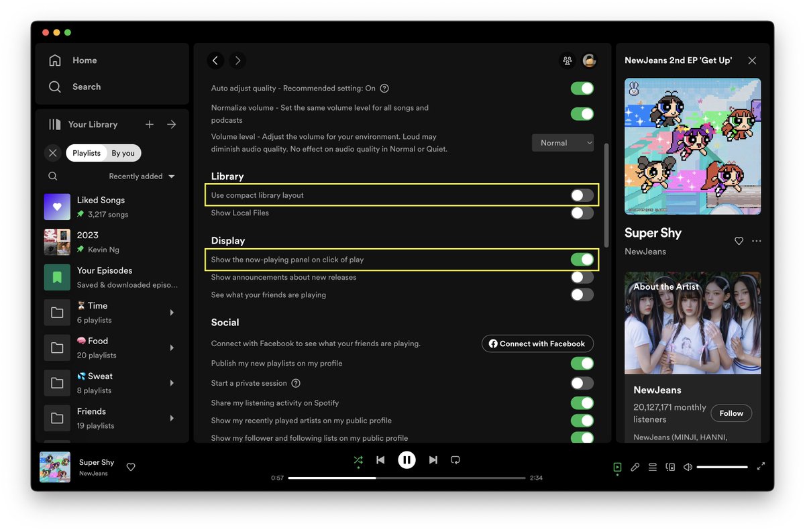This screenshot has width=805, height=532.
Task: Open the Home page
Action: coord(72,60)
